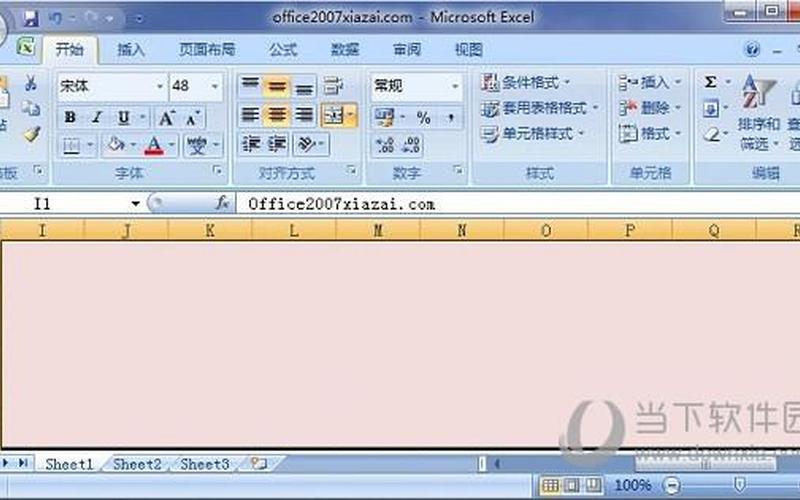Screen dimensions: 800x500
Task: Open the 常规 number format dropdown
Action: (x=455, y=86)
